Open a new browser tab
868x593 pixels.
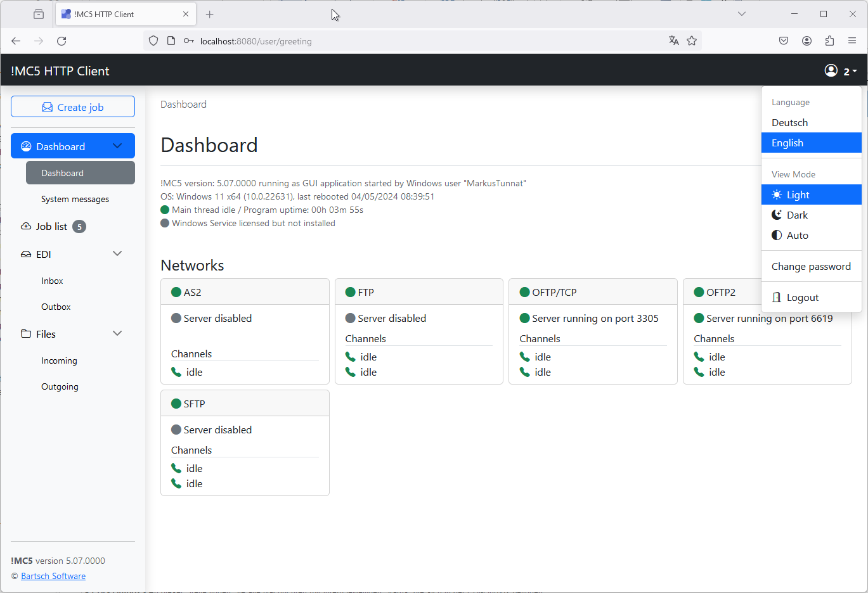pos(210,14)
